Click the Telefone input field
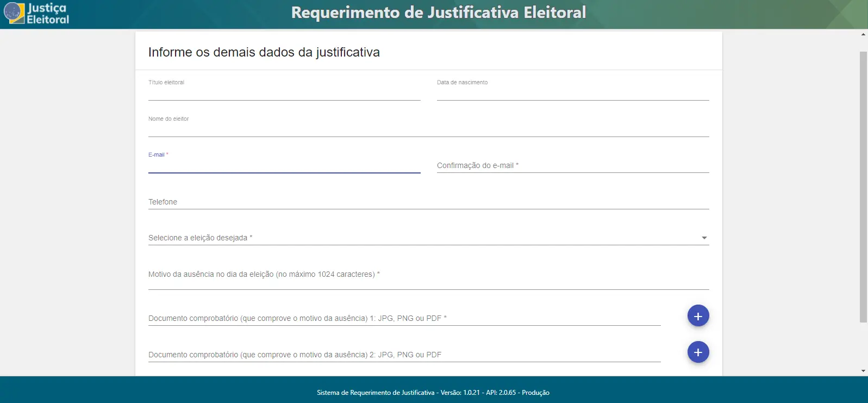The image size is (868, 403). tap(428, 202)
